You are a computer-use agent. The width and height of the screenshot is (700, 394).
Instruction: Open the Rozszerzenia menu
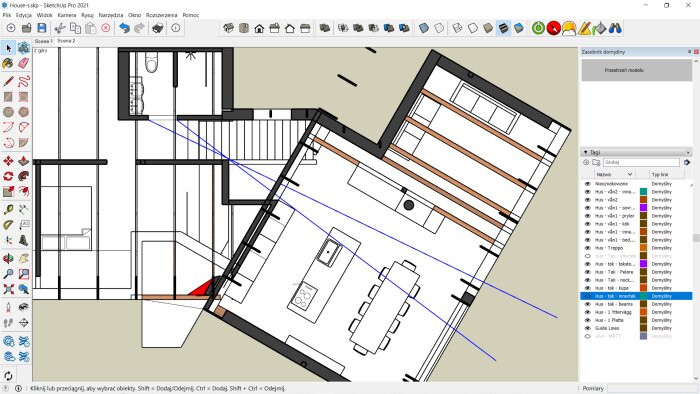(x=161, y=15)
